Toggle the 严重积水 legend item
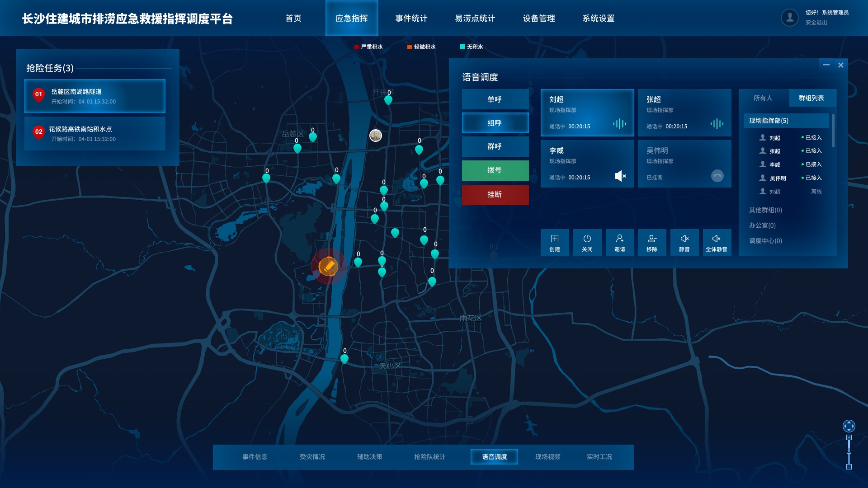Screen dimensions: 868x488 point(368,47)
